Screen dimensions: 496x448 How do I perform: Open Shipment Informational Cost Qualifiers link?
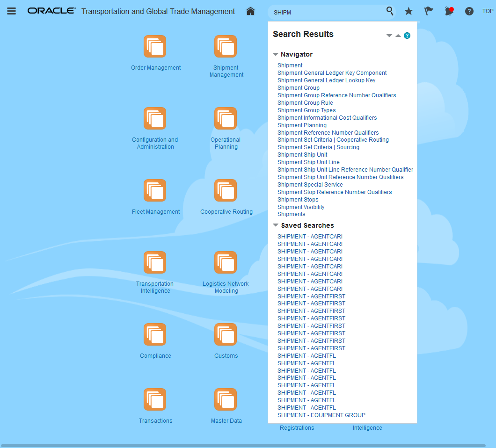point(327,118)
